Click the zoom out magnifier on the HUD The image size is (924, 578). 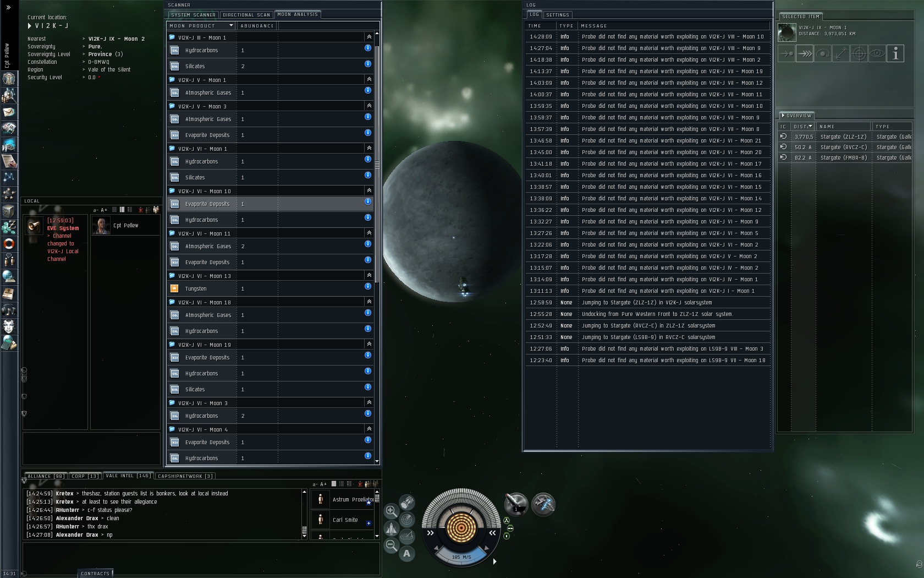click(x=391, y=545)
